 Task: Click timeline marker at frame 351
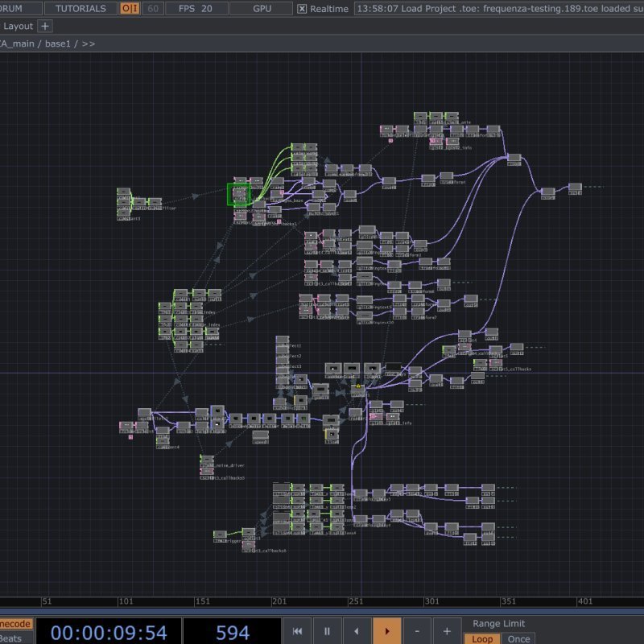tap(508, 601)
